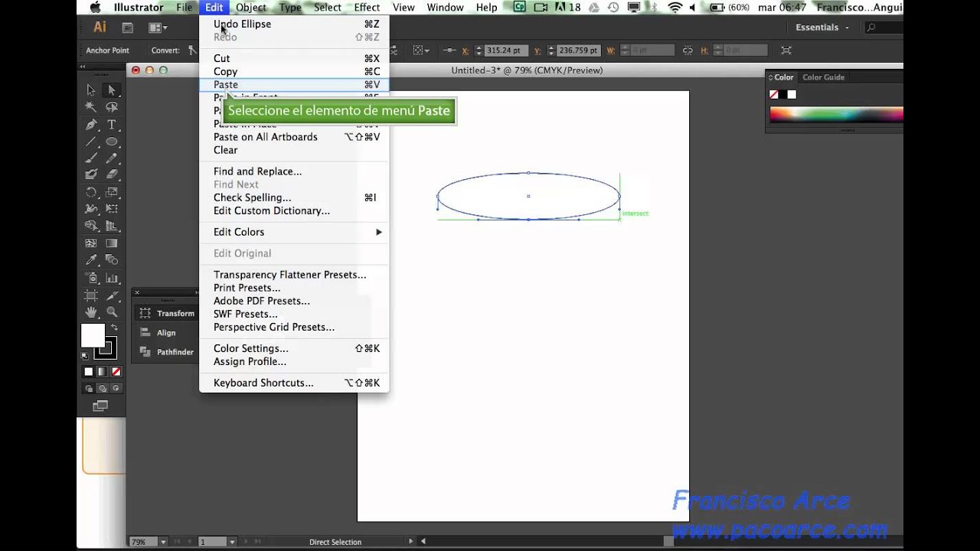Select the Ellipse tool in the toolbox

pyautogui.click(x=112, y=142)
